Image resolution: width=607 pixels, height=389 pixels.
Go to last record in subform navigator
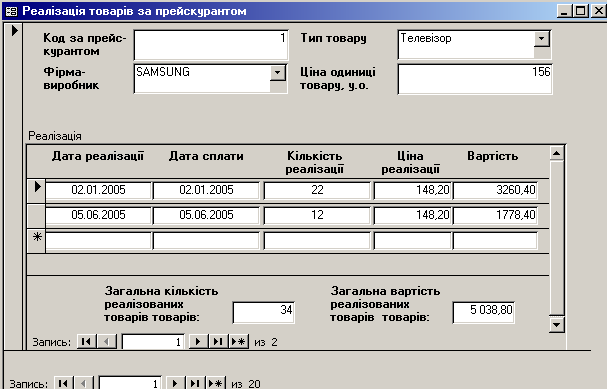218,342
